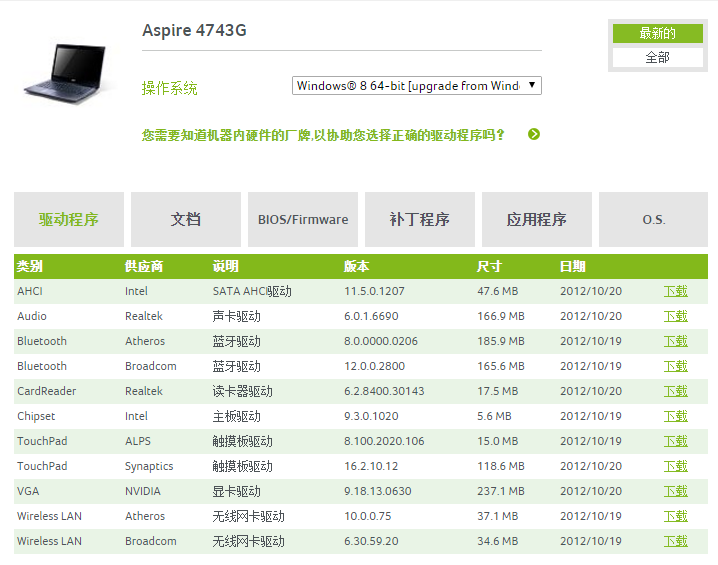Select version 12.0.0.2800 cell

pyautogui.click(x=374, y=366)
